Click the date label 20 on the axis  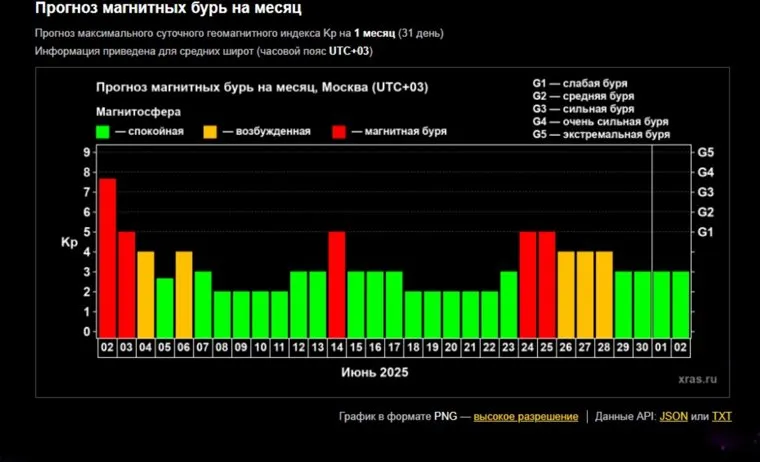[451, 347]
